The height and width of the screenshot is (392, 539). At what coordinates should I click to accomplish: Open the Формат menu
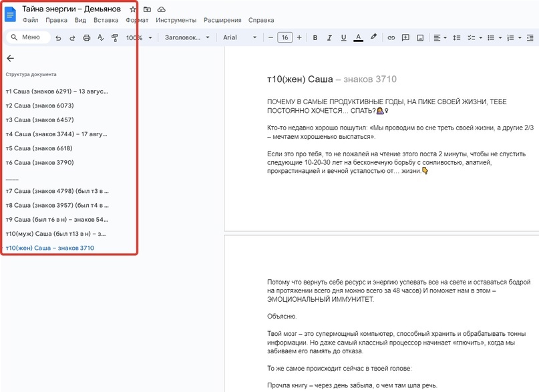(x=137, y=20)
